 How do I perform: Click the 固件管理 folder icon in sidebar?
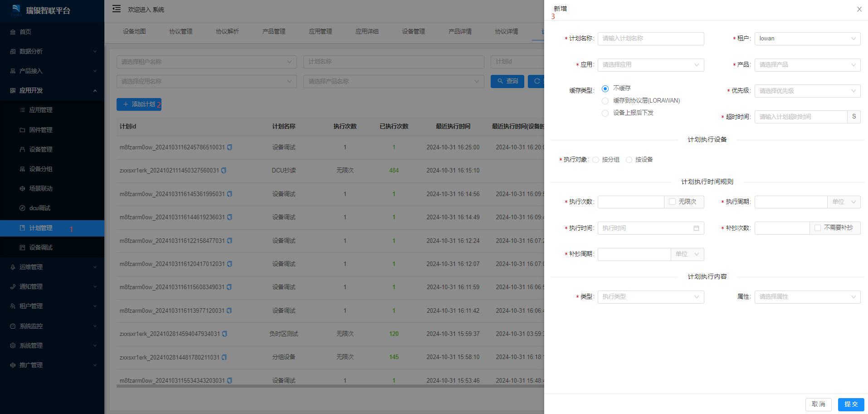(x=22, y=130)
